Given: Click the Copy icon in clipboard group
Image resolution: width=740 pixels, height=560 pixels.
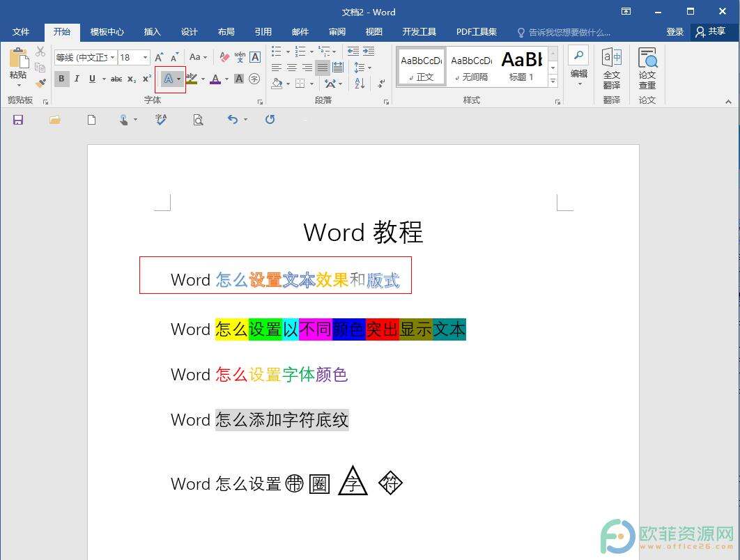Looking at the screenshot, I should pyautogui.click(x=40, y=67).
